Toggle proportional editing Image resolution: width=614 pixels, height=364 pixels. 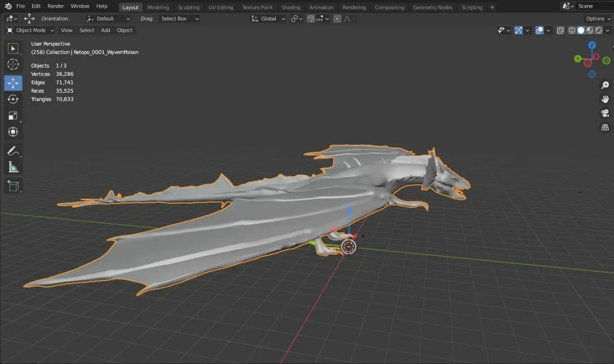click(337, 18)
